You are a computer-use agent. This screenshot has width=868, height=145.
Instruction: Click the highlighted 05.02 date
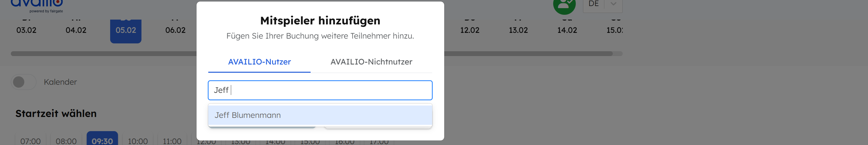(126, 30)
